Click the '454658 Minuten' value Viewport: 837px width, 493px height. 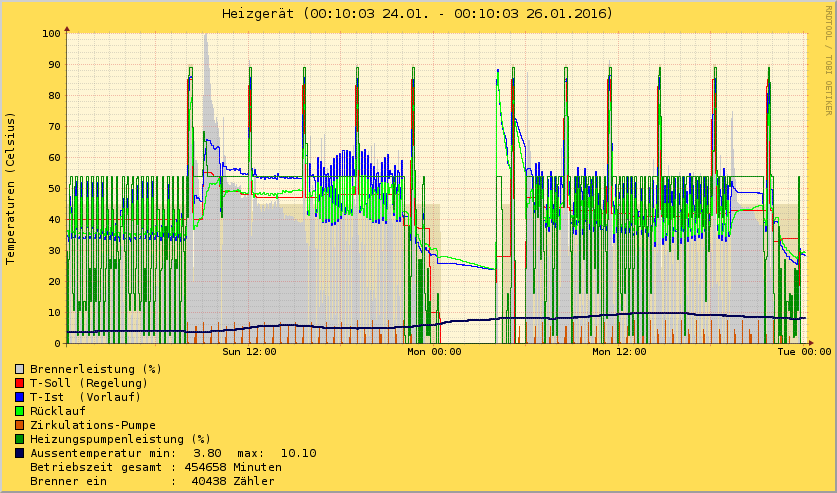[x=233, y=467]
